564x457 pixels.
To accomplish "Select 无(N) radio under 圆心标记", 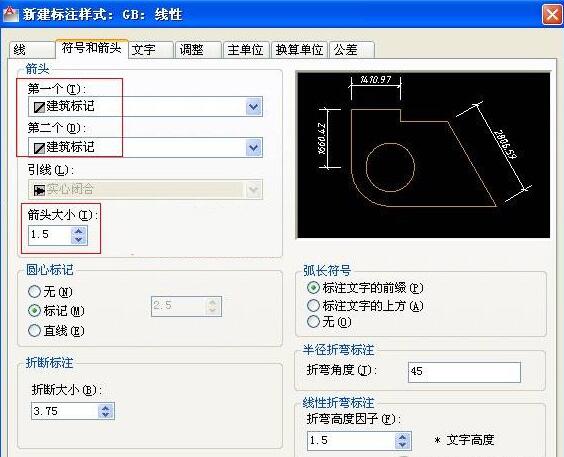I will pos(35,292).
